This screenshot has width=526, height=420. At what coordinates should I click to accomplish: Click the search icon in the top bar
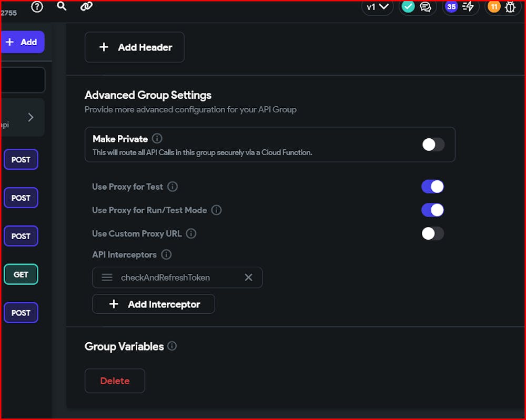click(x=62, y=6)
